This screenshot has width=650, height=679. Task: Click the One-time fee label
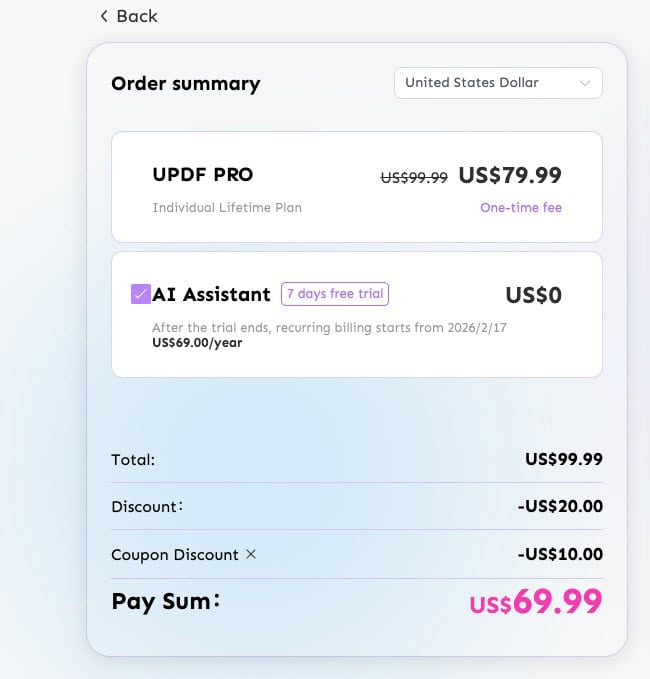click(521, 207)
